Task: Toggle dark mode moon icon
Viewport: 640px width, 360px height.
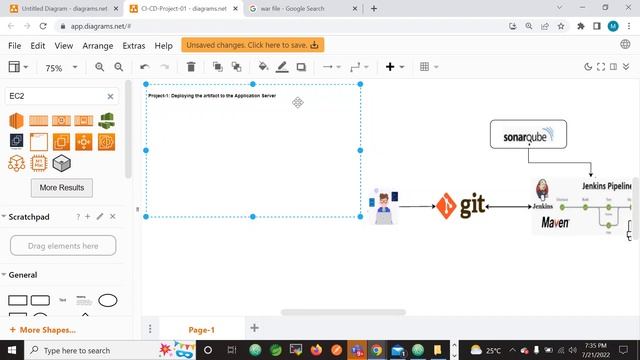Action: click(x=588, y=67)
